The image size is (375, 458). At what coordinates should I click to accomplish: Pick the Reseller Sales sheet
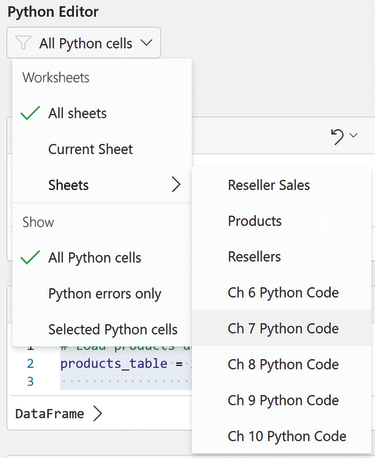pos(282,185)
